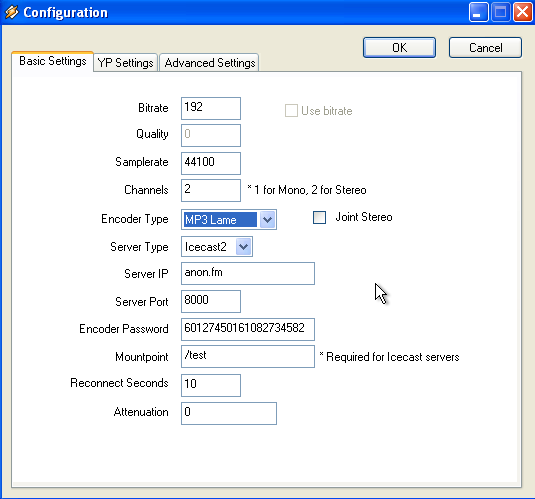Close the Configuration dialog

tap(523, 12)
